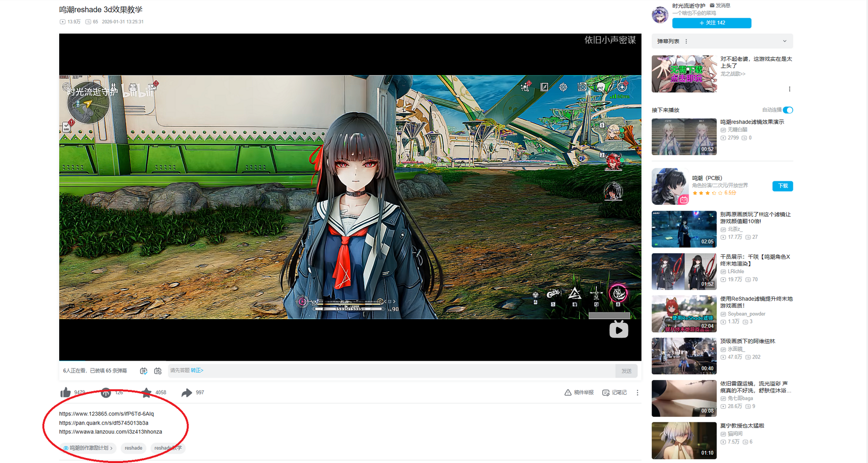The image size is (868, 463).
Task: Open more options beside 记笔记
Action: pyautogui.click(x=637, y=392)
